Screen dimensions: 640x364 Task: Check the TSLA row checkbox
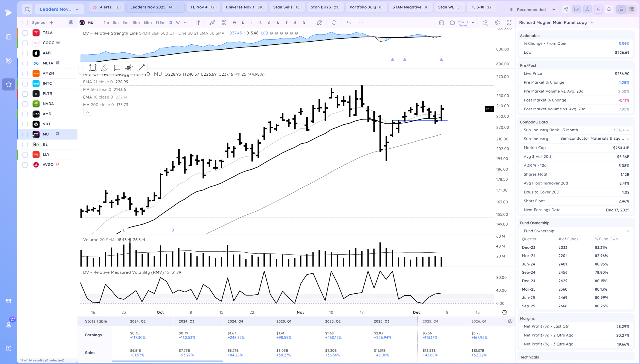pyautogui.click(x=25, y=33)
